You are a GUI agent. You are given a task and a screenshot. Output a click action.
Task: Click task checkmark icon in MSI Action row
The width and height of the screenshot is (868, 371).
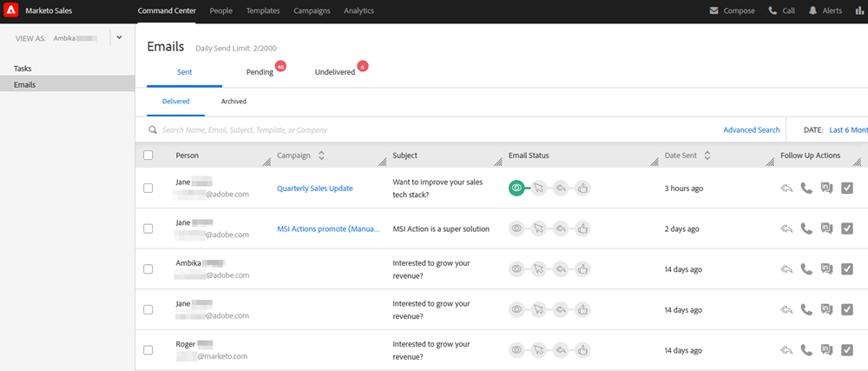point(847,229)
